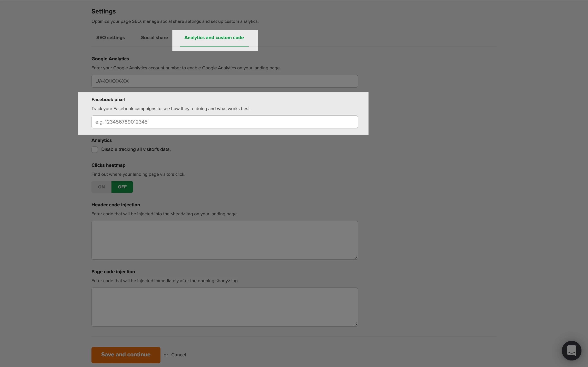The image size is (588, 367).
Task: Click the Header code injection heading
Action: (116, 205)
